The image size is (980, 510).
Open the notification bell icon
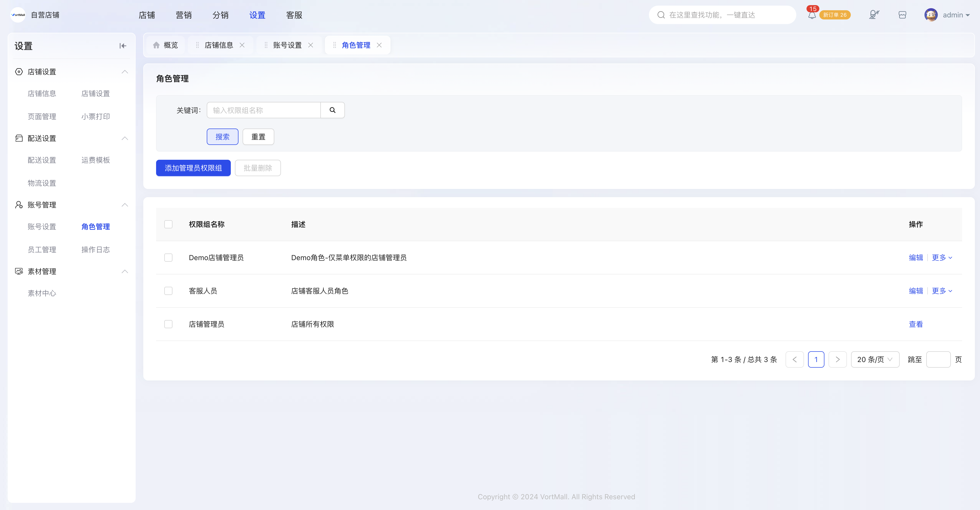812,15
